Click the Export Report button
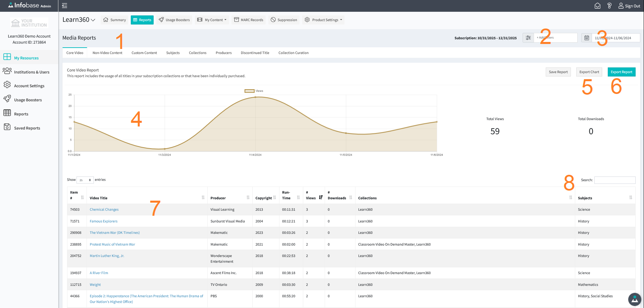Image resolution: width=644 pixels, height=308 pixels. coord(622,72)
